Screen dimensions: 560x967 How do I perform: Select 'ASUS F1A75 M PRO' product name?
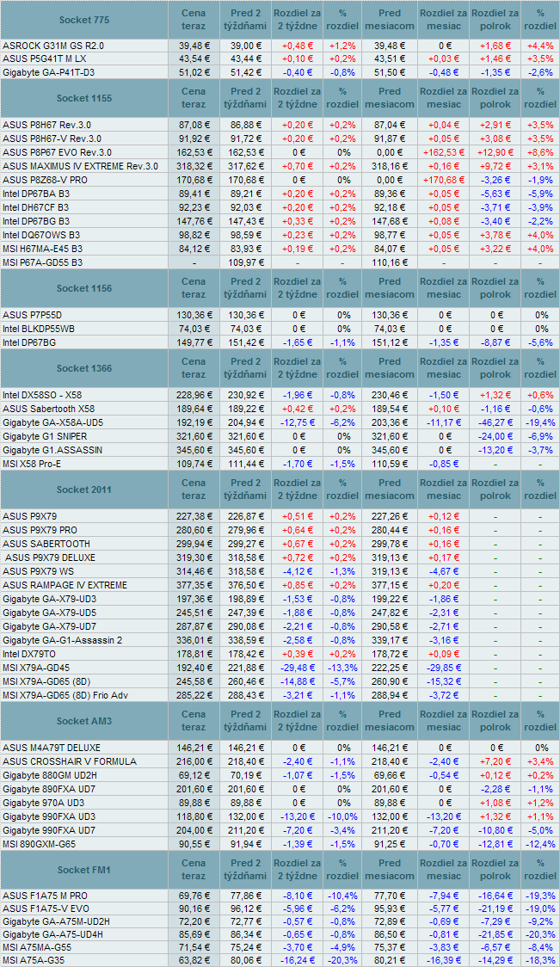point(45,896)
